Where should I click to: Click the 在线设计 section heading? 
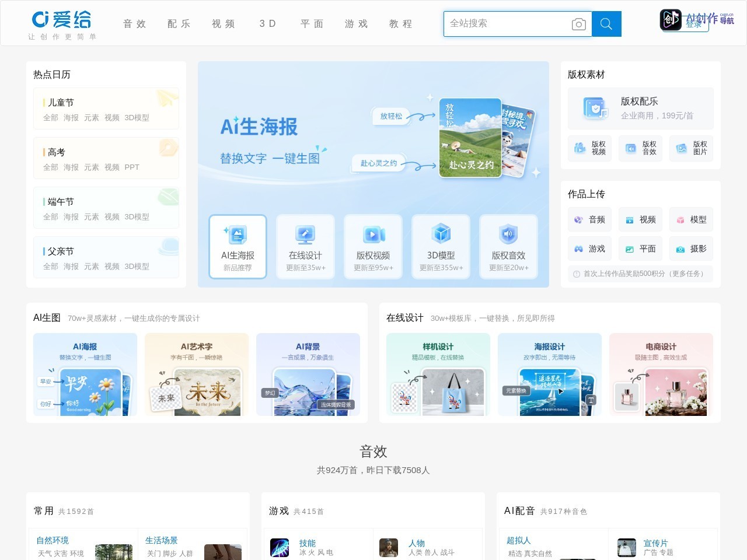click(x=405, y=318)
